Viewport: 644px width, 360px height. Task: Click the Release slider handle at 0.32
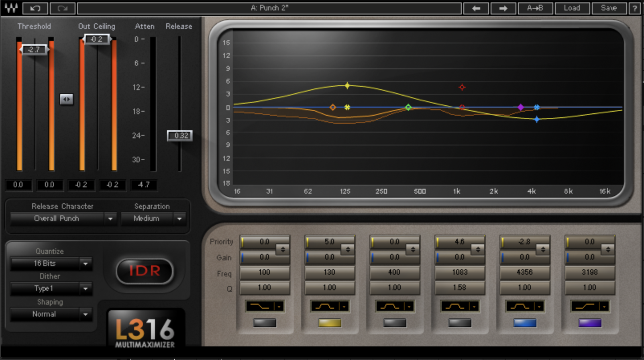(180, 135)
